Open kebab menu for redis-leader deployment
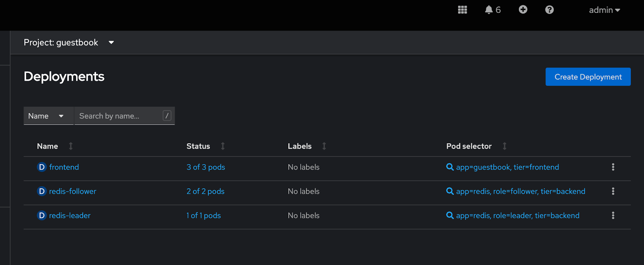 [613, 216]
